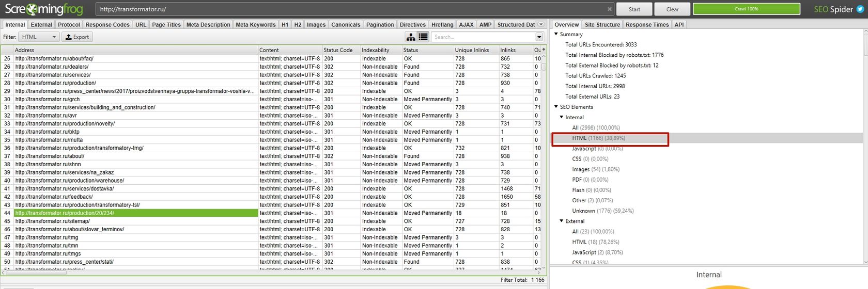868x289 pixels.
Task: Open Response Codes tab
Action: [x=107, y=24]
